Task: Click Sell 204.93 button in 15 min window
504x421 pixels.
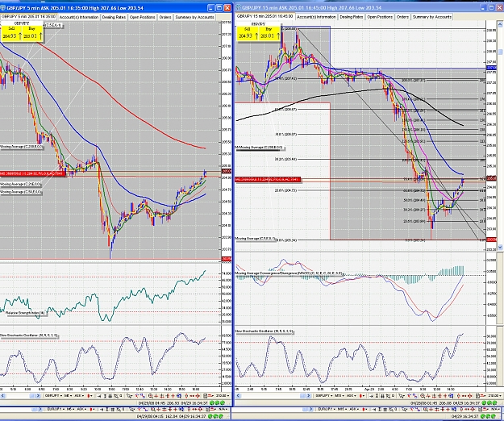Action: pos(248,33)
